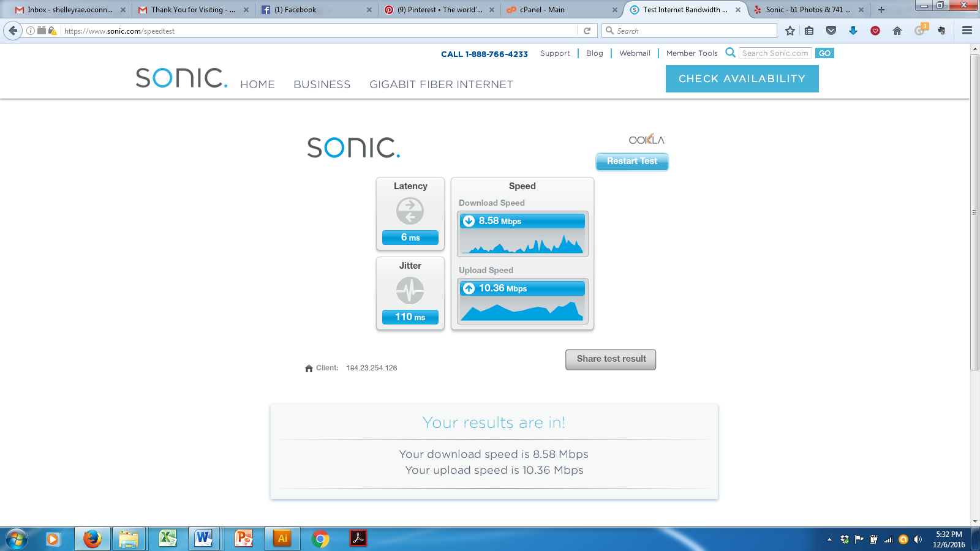Viewport: 980px width, 551px height.
Task: Click the site info icon in address bar
Action: pos(31,31)
